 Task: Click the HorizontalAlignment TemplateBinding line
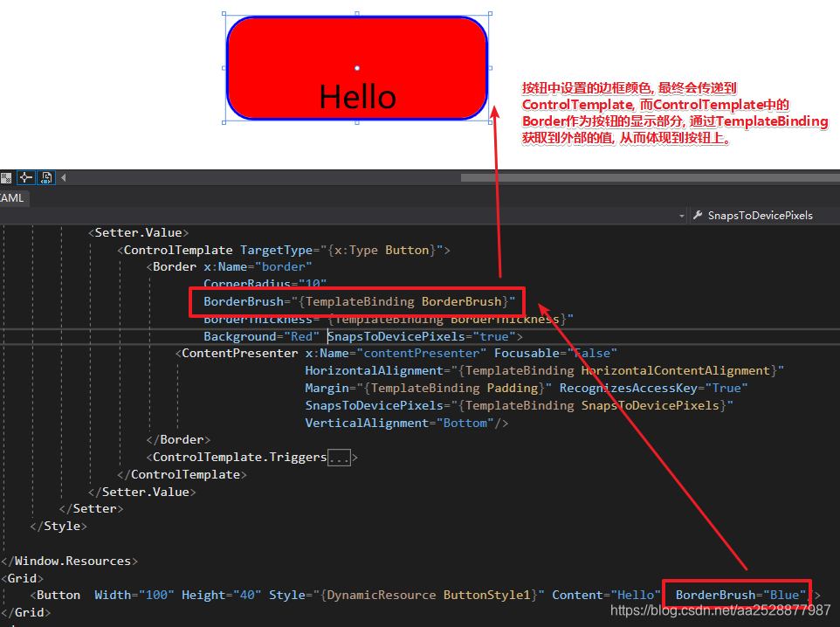click(x=544, y=371)
